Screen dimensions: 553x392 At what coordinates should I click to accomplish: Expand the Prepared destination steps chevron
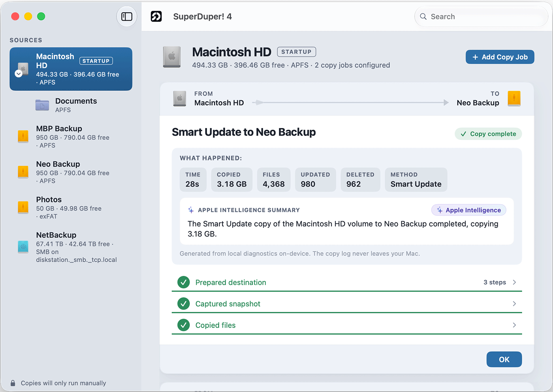pos(514,282)
